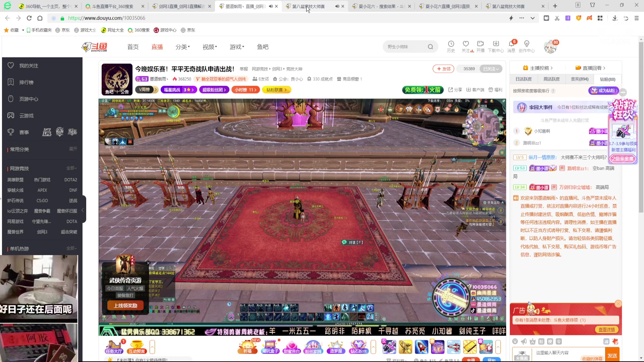Open the favorites 收藏 dropdown arrow
This screenshot has height=362, width=644.
(x=23, y=30)
